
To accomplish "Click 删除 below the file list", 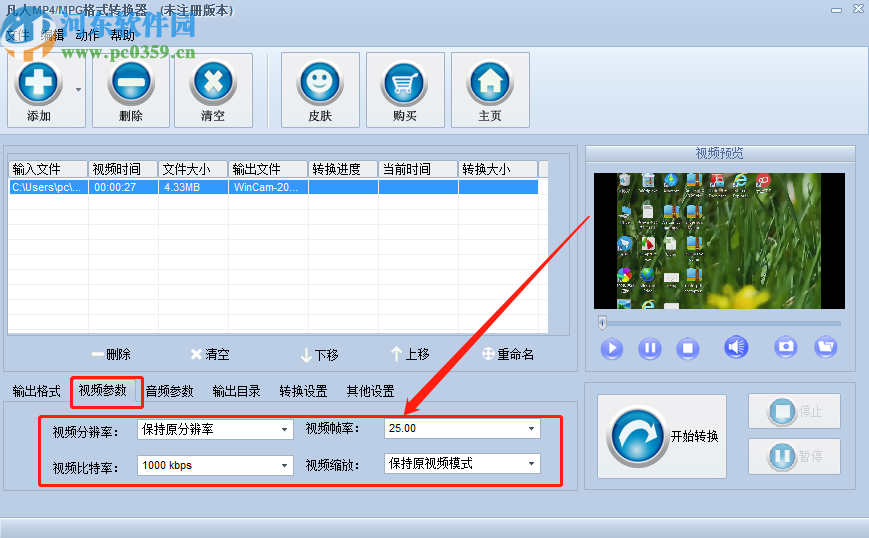I will (111, 354).
